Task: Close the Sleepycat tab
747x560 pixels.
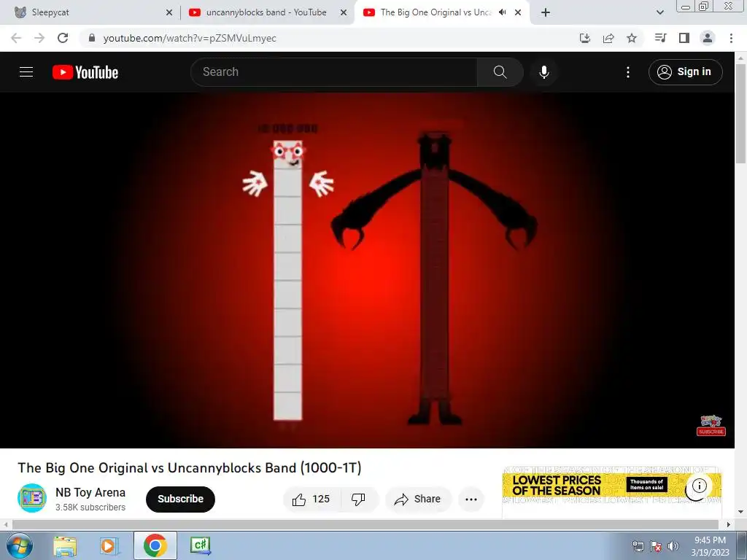Action: [169, 12]
